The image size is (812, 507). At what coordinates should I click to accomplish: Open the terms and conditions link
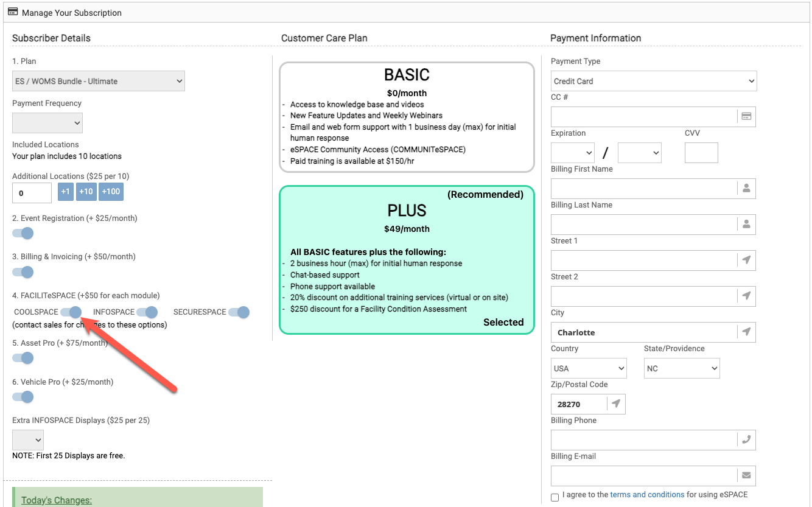[x=647, y=495]
